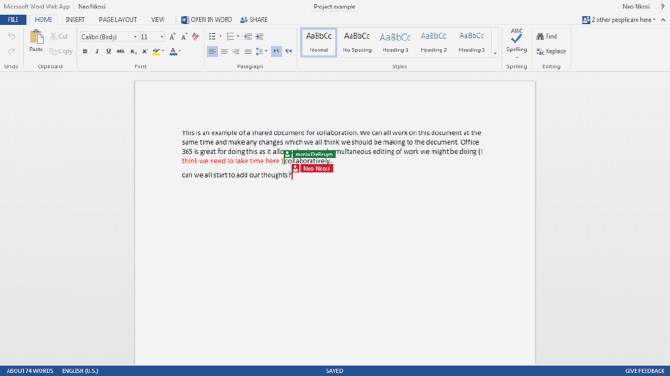This screenshot has width=670, height=376.
Task: Center align the text
Action: pos(224,51)
